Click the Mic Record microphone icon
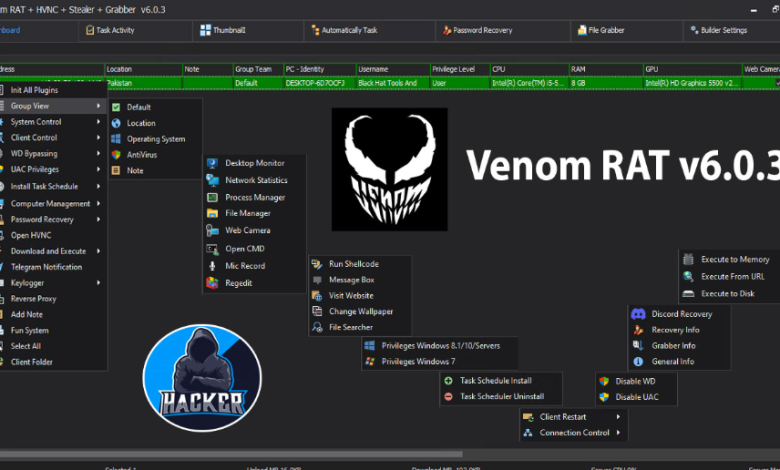This screenshot has height=470, width=780. tap(212, 266)
